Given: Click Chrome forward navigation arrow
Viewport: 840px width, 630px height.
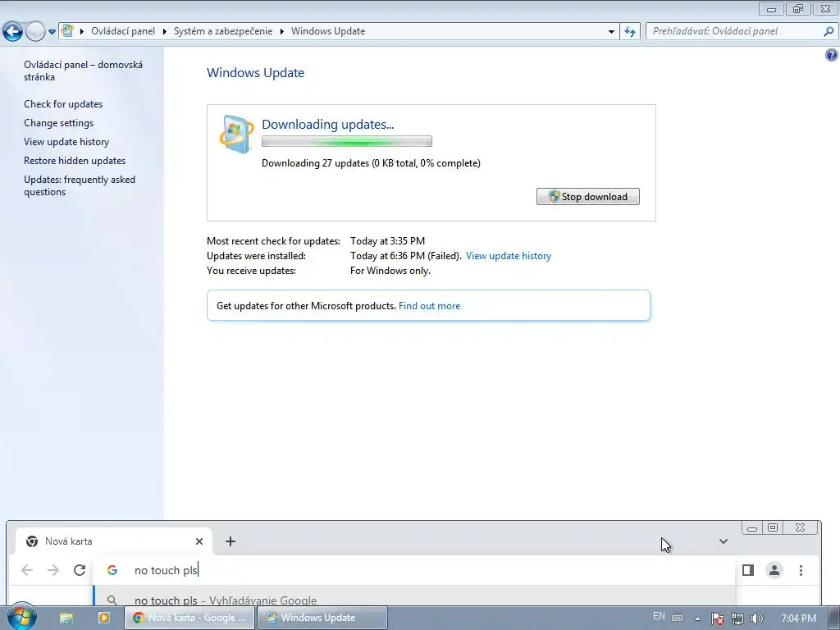Looking at the screenshot, I should [x=53, y=570].
